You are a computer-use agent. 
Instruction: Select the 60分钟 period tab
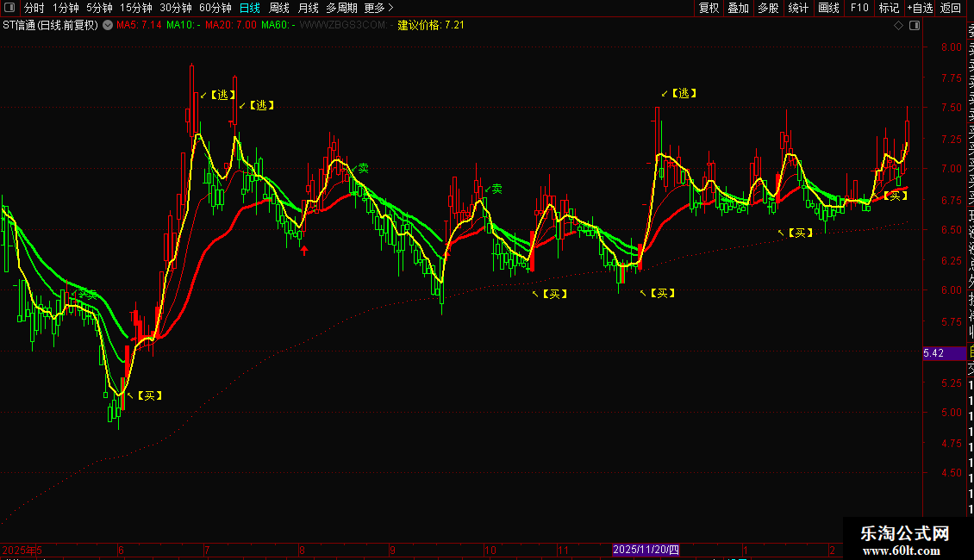click(215, 8)
